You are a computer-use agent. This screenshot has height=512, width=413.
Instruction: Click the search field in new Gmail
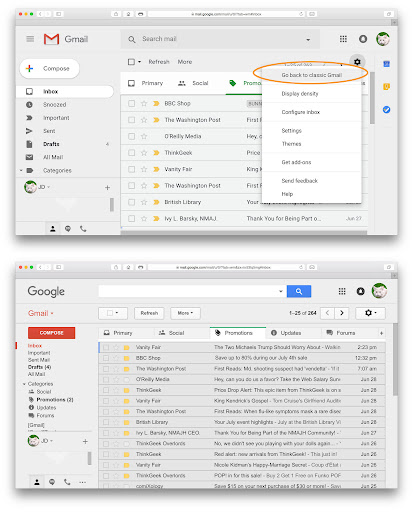point(220,39)
